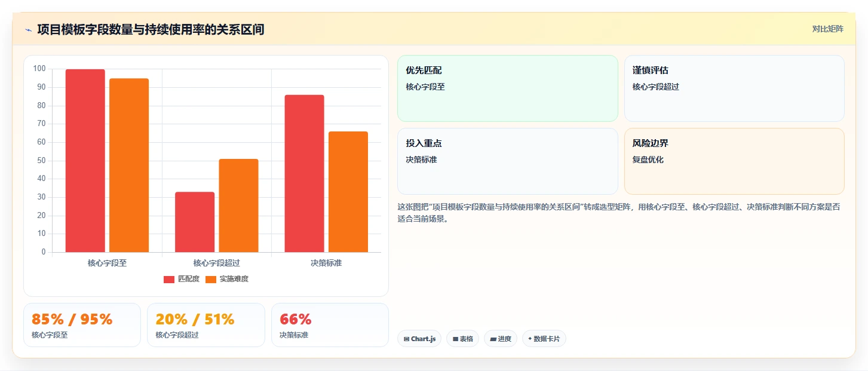Click the x-axis label 核心字段至
Screen dimensions: 868x371
(x=108, y=263)
